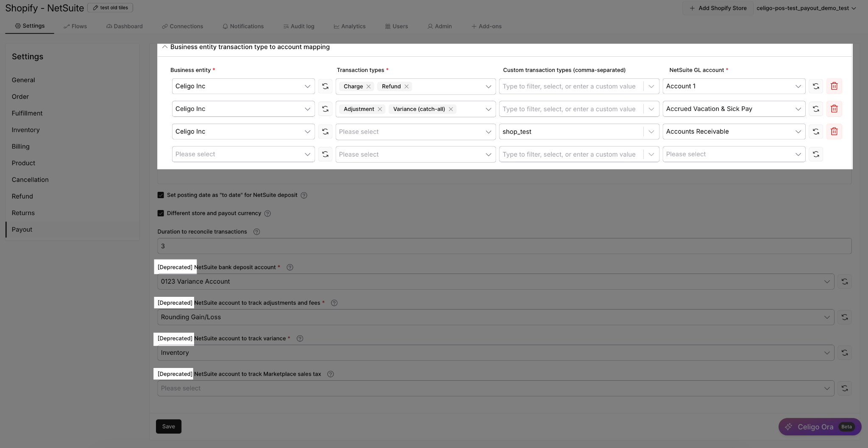Open help for track variance account
This screenshot has width=868, height=448.
(x=300, y=338)
